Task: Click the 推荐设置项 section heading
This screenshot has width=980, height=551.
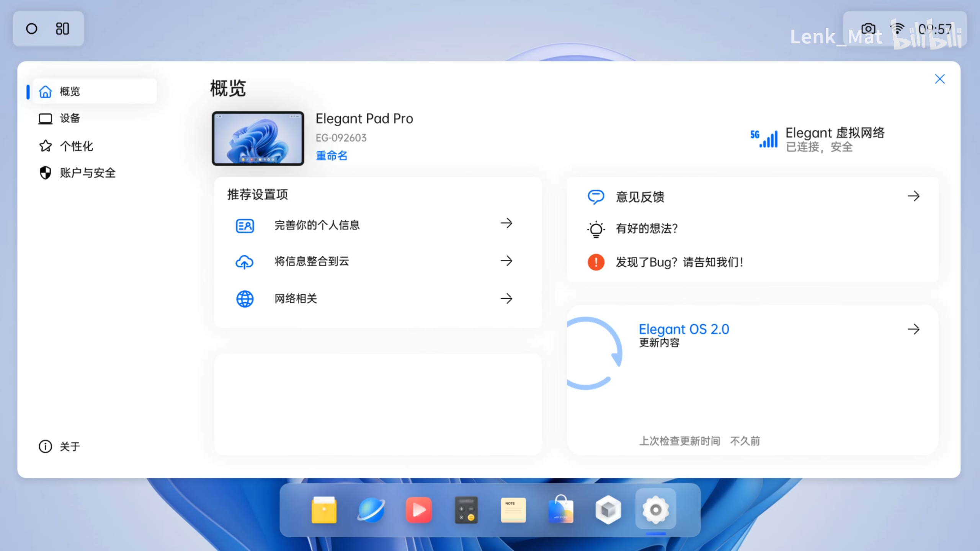Action: 258,194
